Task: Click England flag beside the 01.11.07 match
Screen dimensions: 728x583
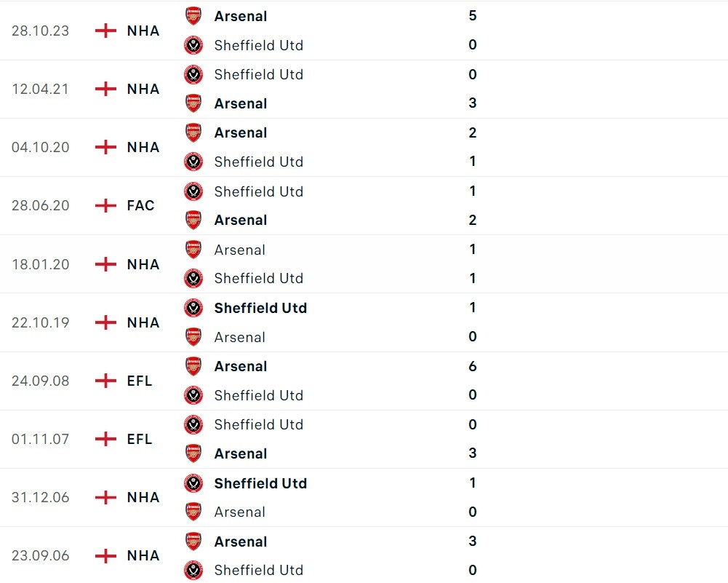Action: pos(106,439)
